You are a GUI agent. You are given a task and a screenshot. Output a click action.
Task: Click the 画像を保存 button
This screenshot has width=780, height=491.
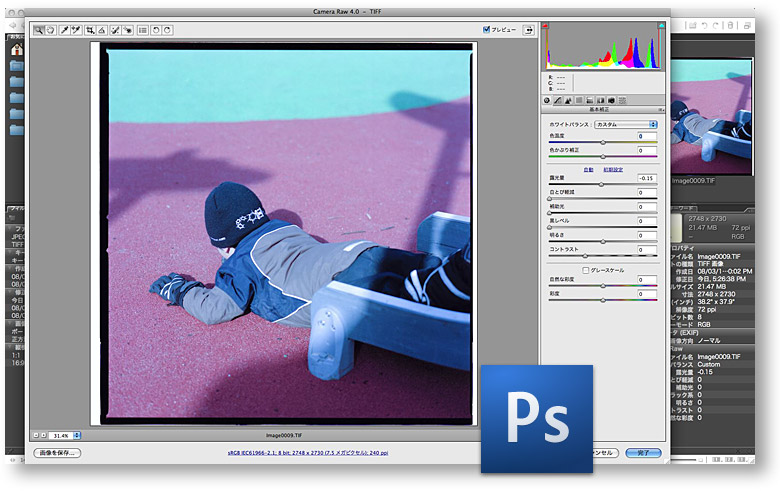click(x=57, y=453)
